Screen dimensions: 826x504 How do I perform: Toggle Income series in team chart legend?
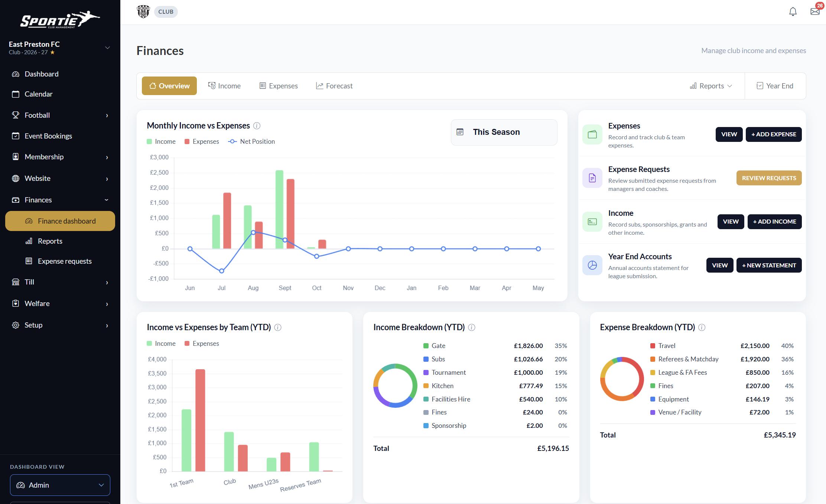(x=161, y=344)
